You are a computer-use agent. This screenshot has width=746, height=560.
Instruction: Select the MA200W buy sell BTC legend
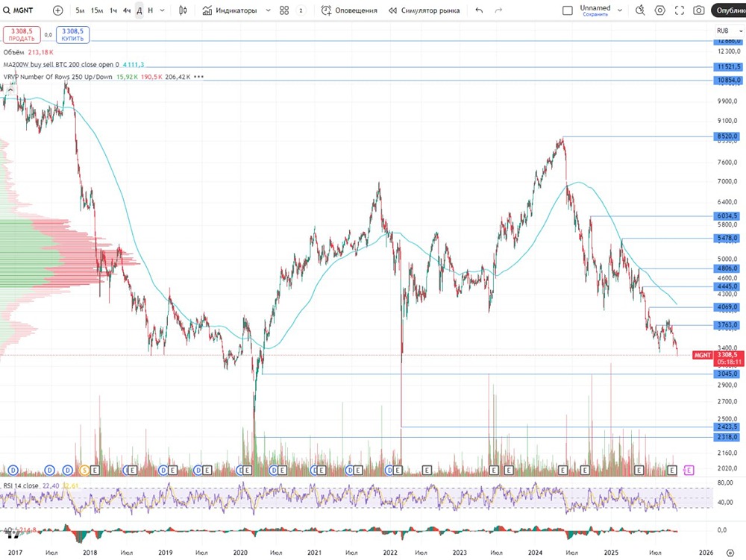coord(61,64)
